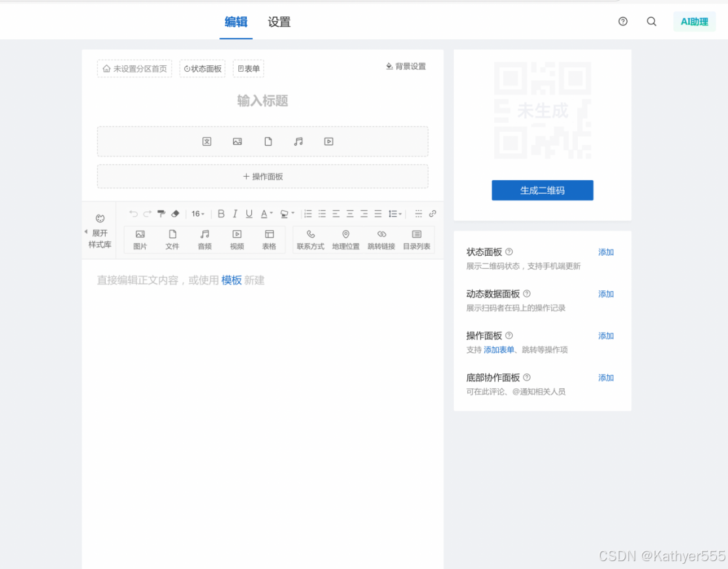
Task: Show help tooltip for 状态面板 on the right
Action: click(509, 252)
